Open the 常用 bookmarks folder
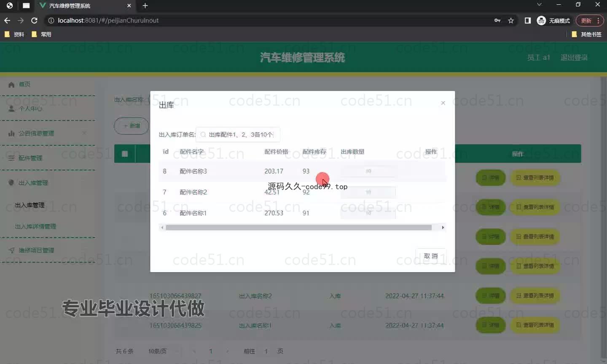Viewport: 607px width, 364px height. click(x=41, y=35)
